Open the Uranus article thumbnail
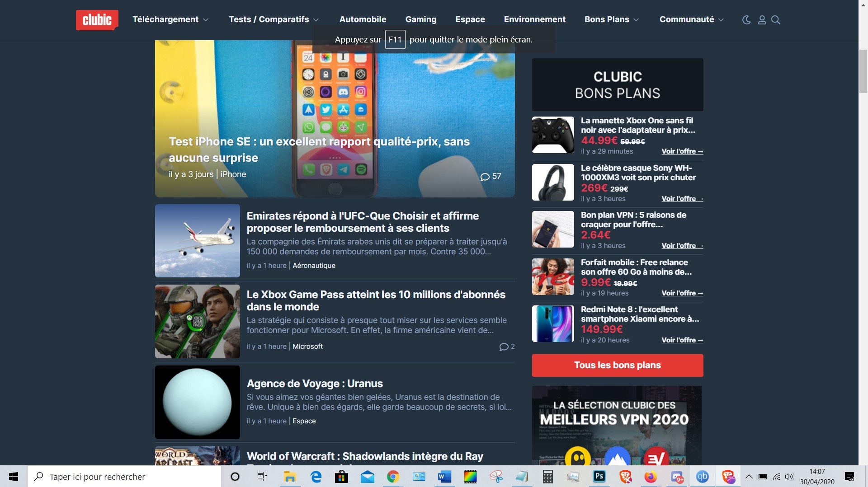This screenshot has height=487, width=868. 197,402
